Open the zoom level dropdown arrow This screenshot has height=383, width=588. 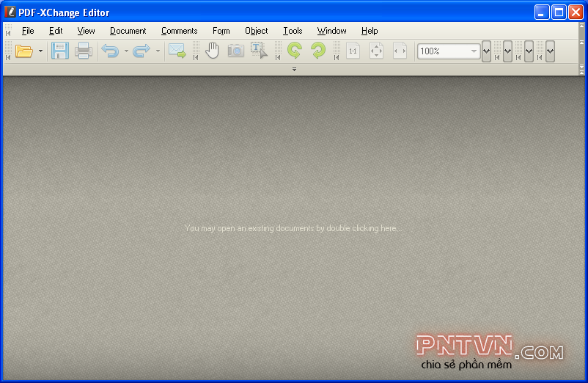point(474,51)
